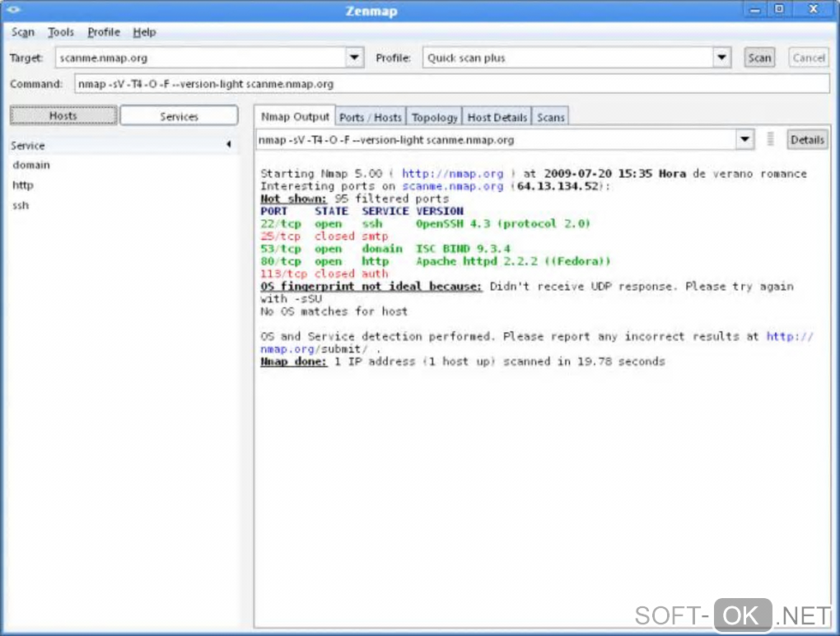Click the 'Not shown:' output text
840x636 pixels.
point(293,199)
